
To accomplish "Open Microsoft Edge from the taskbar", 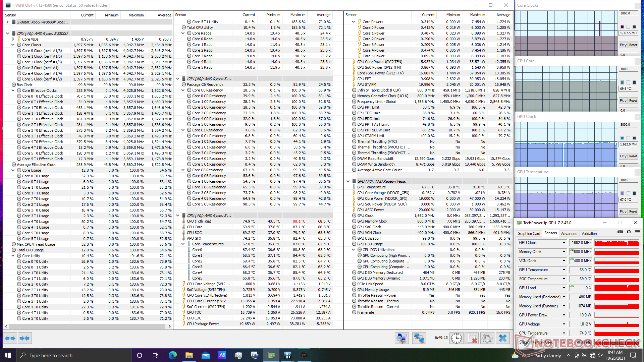I will pos(173,355).
